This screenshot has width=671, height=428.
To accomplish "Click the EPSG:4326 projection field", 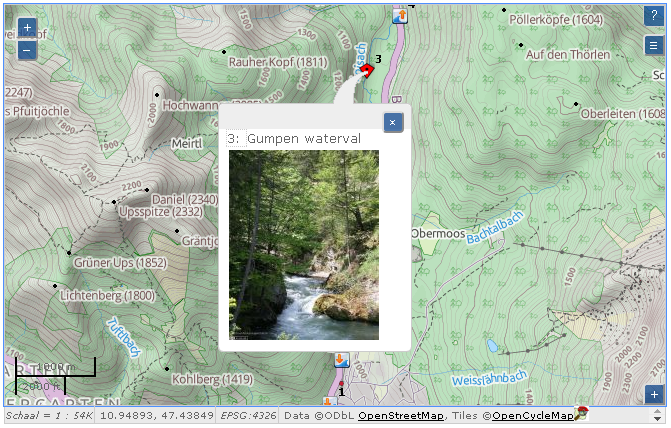I will [x=248, y=416].
